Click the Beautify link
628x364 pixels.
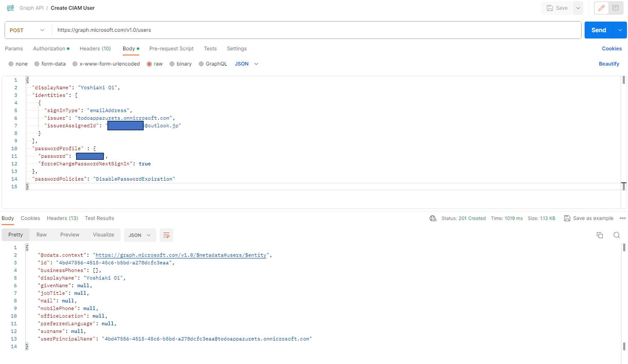[609, 64]
